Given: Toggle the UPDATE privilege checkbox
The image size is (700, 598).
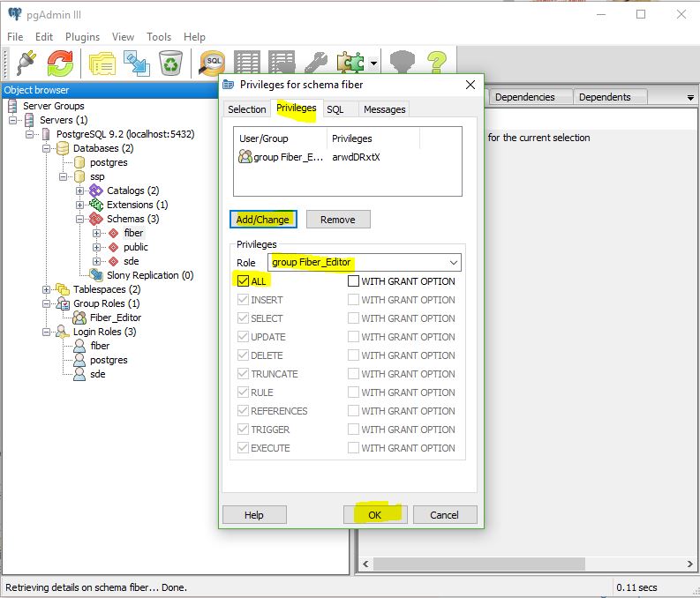Looking at the screenshot, I should tap(243, 337).
